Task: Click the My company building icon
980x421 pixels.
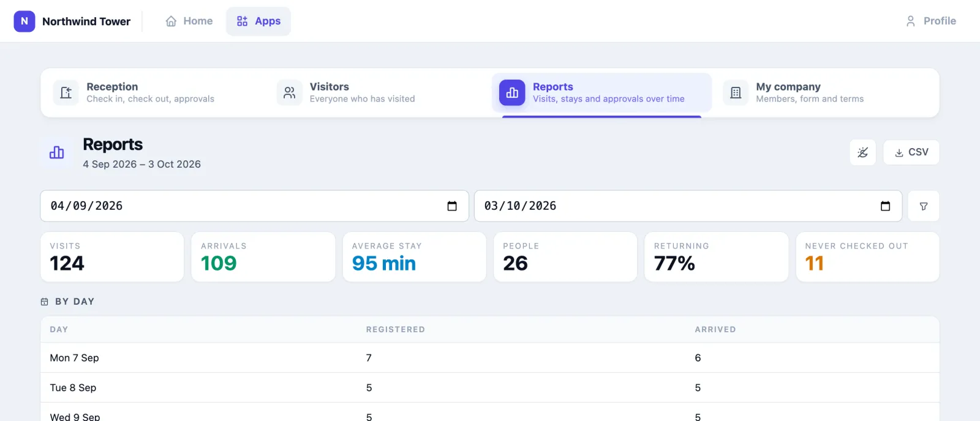Action: [736, 93]
